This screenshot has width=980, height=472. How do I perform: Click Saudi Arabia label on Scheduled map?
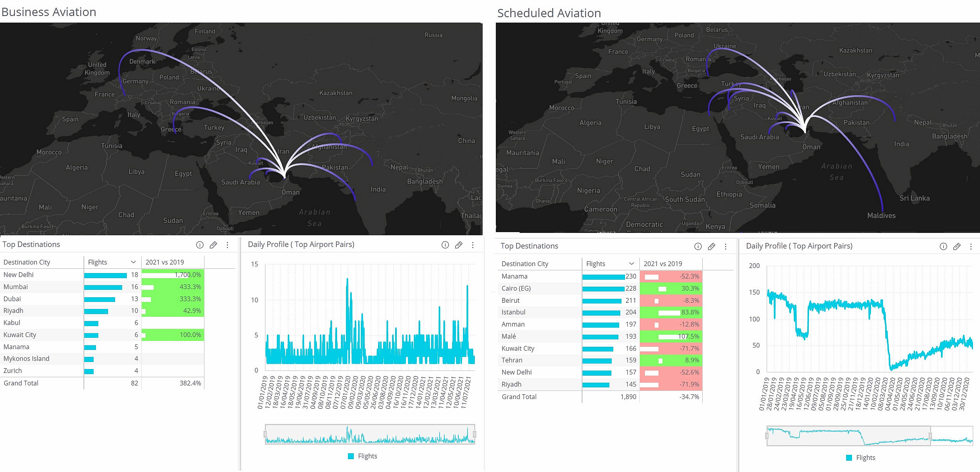(x=759, y=137)
